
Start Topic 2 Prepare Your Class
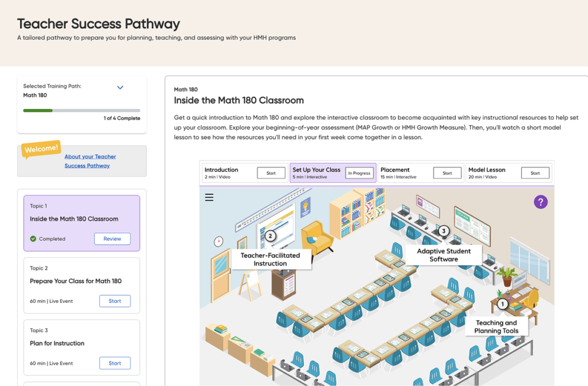(x=115, y=301)
